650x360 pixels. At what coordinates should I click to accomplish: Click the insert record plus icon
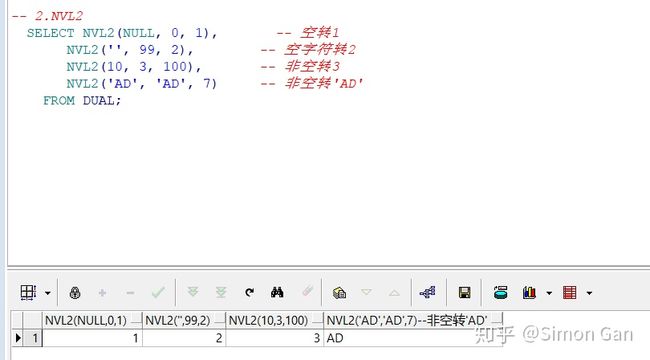(102, 293)
